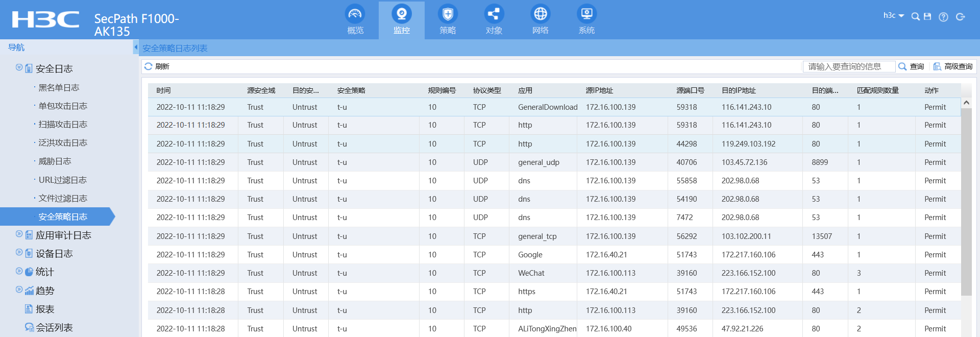
Task: Expand the 设备日志 tree node
Action: [19, 252]
